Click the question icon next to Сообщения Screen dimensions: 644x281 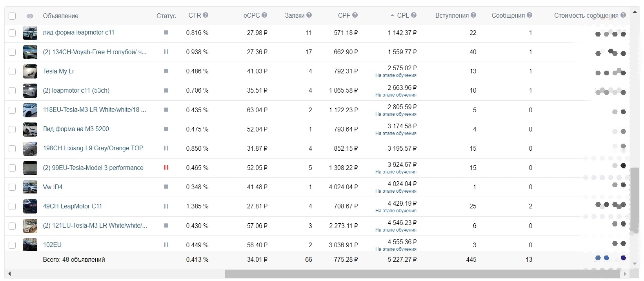point(529,15)
